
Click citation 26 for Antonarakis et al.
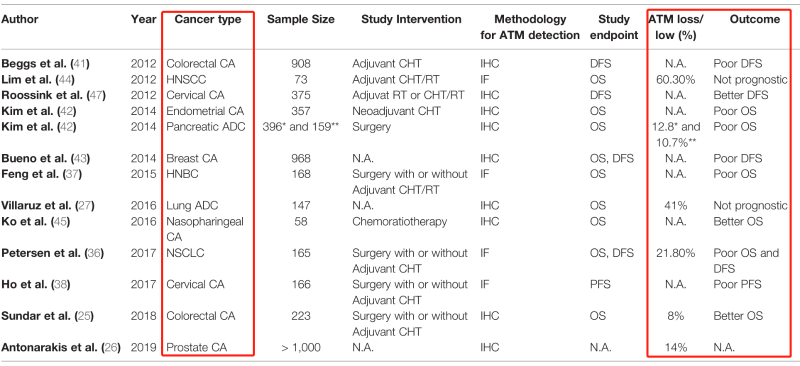[x=110, y=348]
